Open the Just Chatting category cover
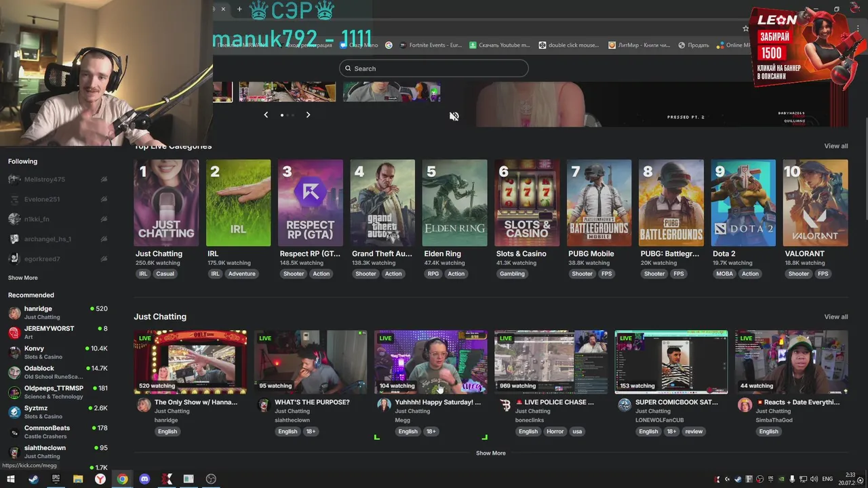868x488 pixels. pos(166,203)
